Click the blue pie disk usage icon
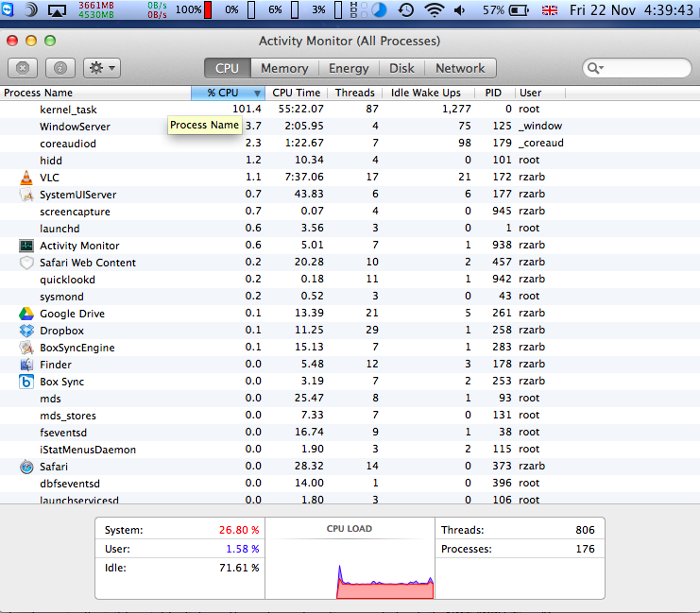 click(x=379, y=9)
